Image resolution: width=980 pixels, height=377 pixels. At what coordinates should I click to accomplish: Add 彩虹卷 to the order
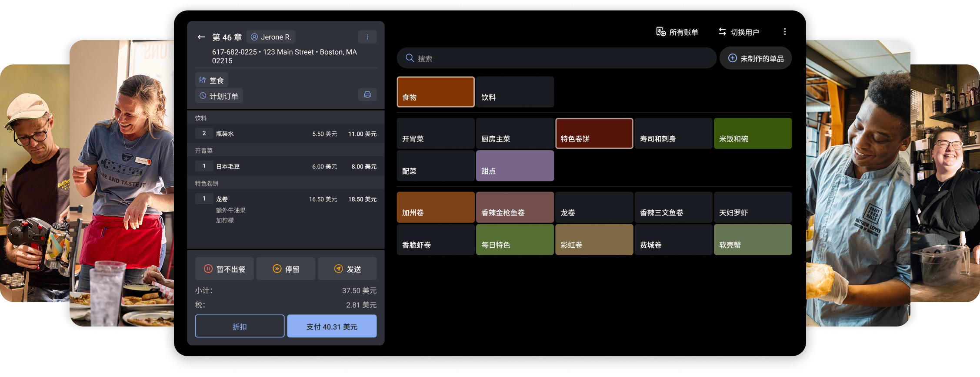594,239
